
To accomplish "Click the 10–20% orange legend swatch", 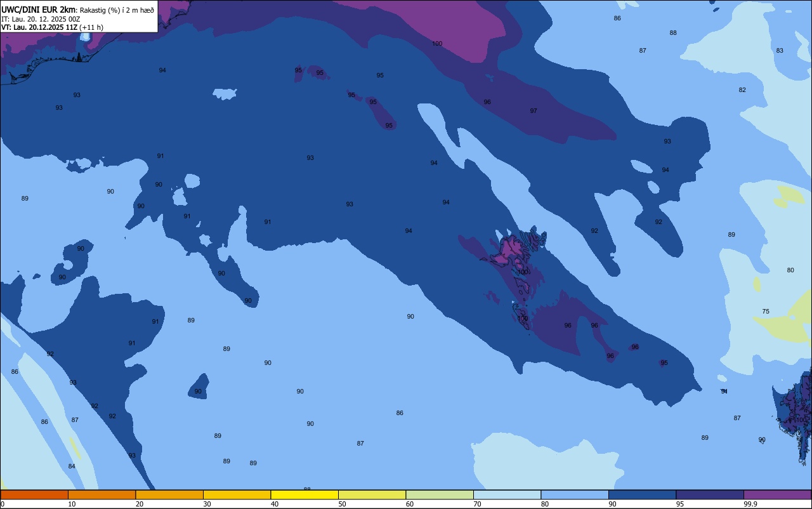I will tap(101, 494).
